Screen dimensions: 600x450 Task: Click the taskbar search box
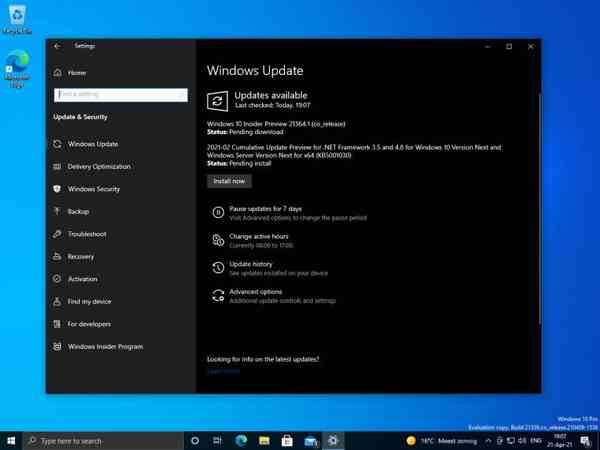tap(103, 441)
